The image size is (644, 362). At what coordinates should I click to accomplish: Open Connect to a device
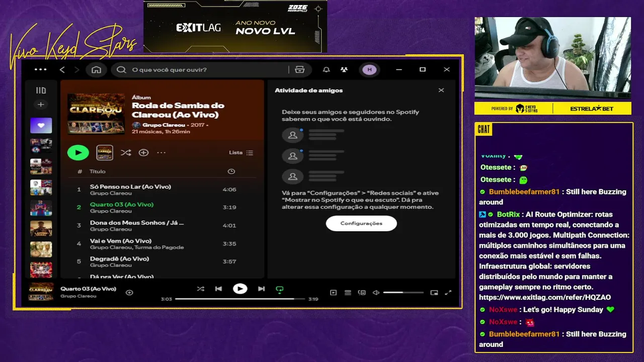(362, 293)
